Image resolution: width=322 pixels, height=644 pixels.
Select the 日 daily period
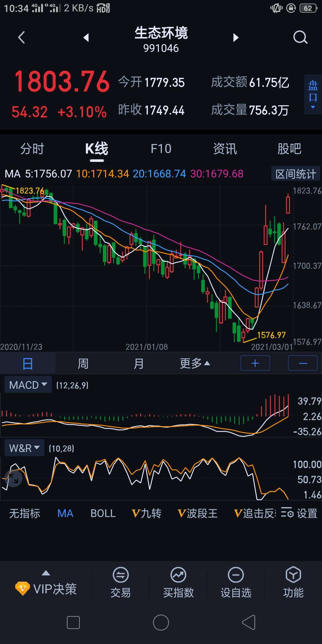(x=28, y=363)
